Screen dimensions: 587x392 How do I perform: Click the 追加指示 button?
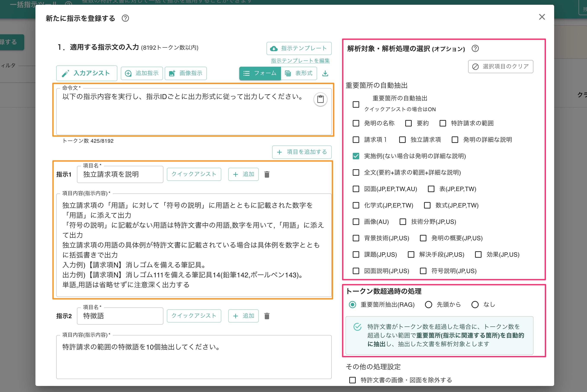[x=142, y=73]
